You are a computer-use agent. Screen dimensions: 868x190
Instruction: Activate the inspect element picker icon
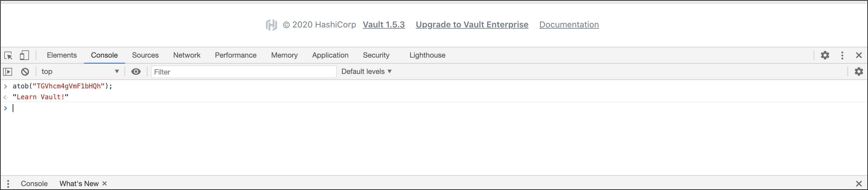click(8, 55)
